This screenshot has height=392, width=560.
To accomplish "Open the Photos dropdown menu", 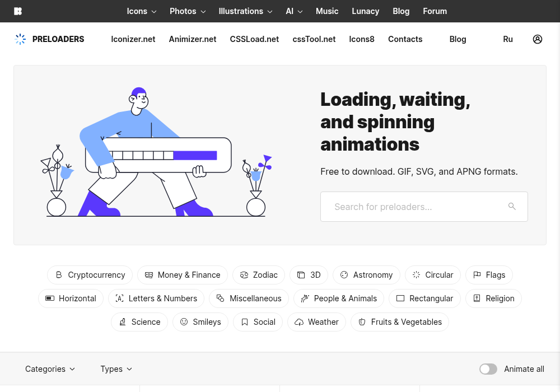I will (x=188, y=11).
